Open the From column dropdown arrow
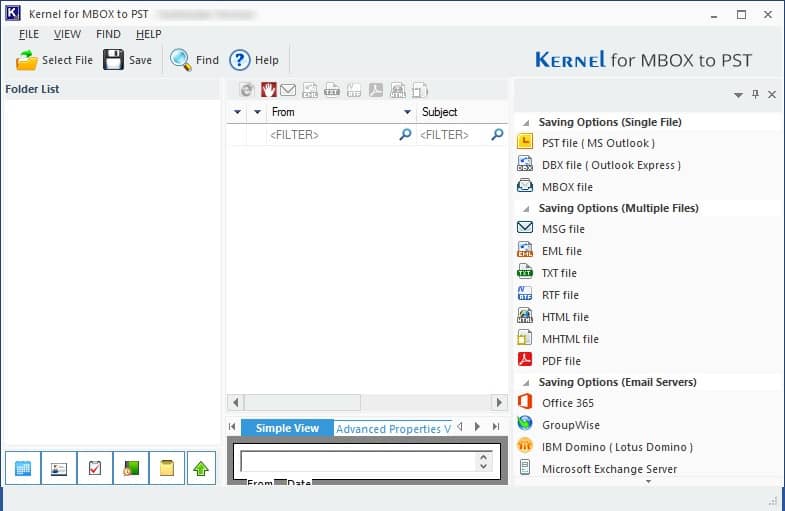Viewport: 785px width, 511px height. 407,112
